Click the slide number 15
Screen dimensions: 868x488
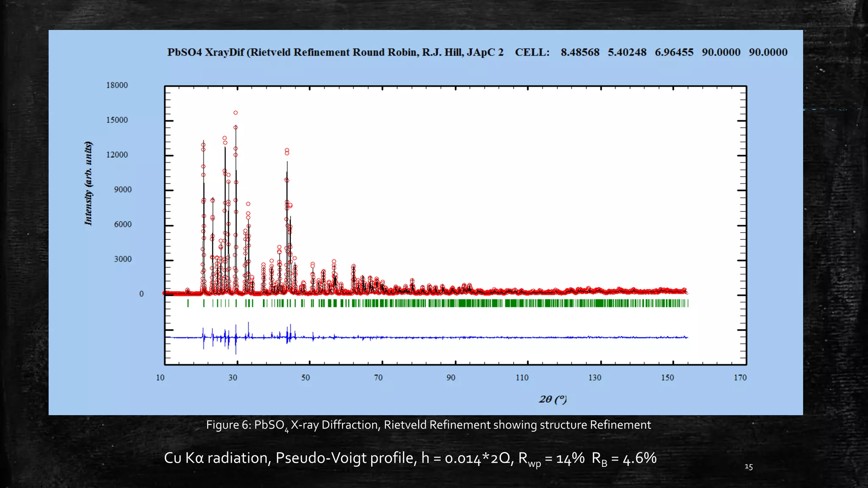(x=748, y=467)
